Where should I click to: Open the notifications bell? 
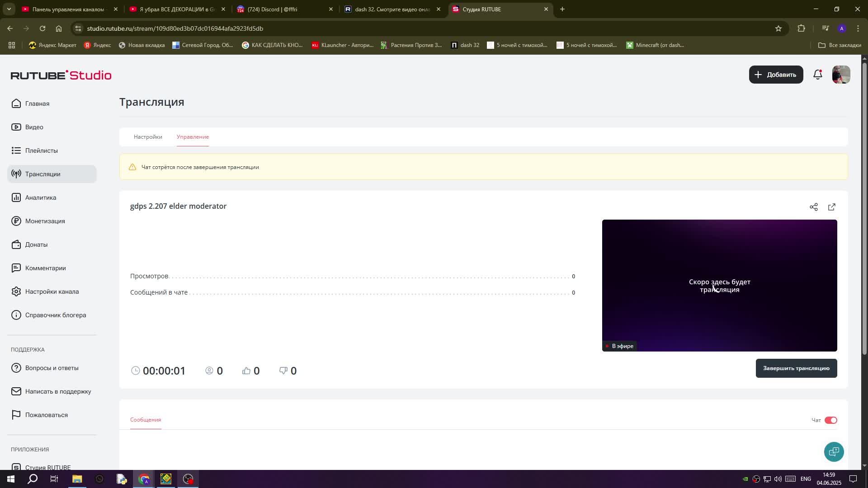pos(817,75)
